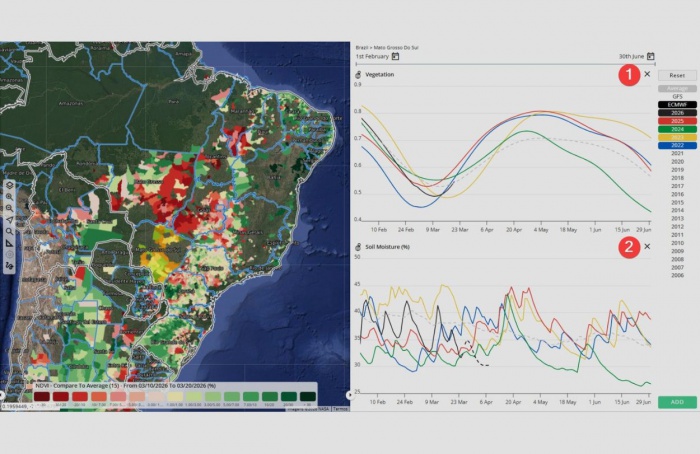Screen dimensions: 700x454
Task: Enable the 2021 year in legend
Action: pos(677,153)
